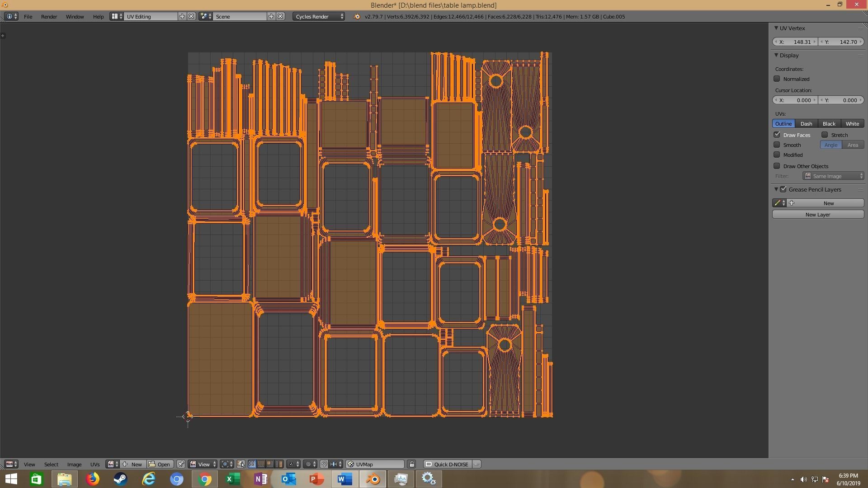Click the lock icon beside UVMap
Image resolution: width=868 pixels, height=488 pixels.
pyautogui.click(x=412, y=464)
